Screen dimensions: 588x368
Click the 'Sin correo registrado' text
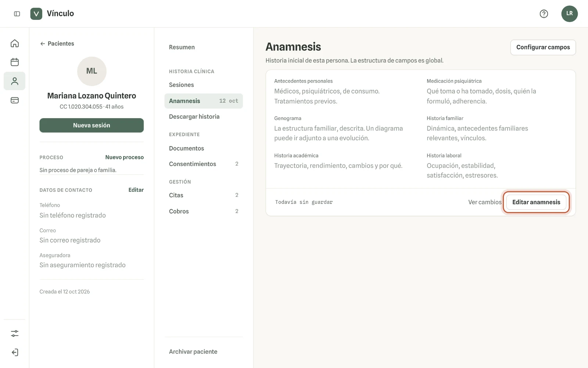(70, 240)
